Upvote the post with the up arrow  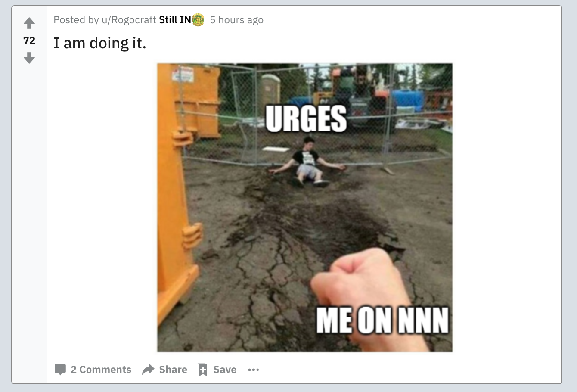[29, 23]
